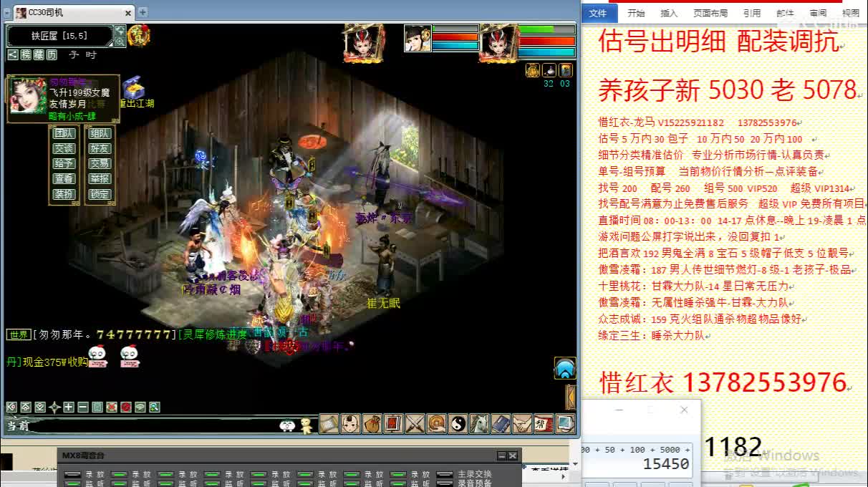Switch to the 开始 ribbon tab

pyautogui.click(x=636, y=13)
